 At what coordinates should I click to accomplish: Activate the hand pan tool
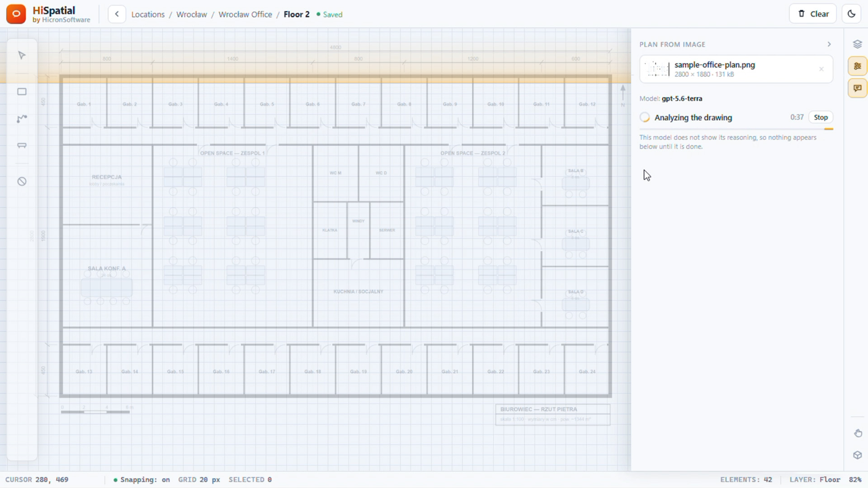pos(858,433)
